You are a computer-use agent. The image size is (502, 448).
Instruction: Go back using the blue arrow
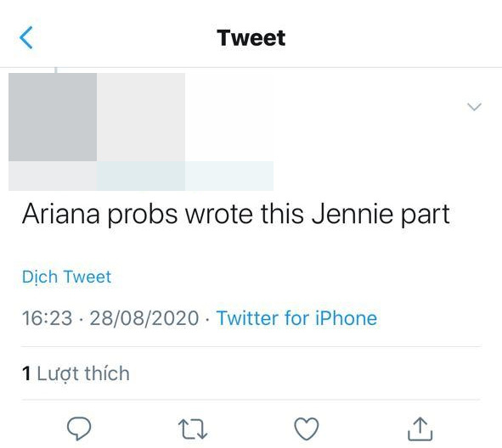pyautogui.click(x=26, y=37)
